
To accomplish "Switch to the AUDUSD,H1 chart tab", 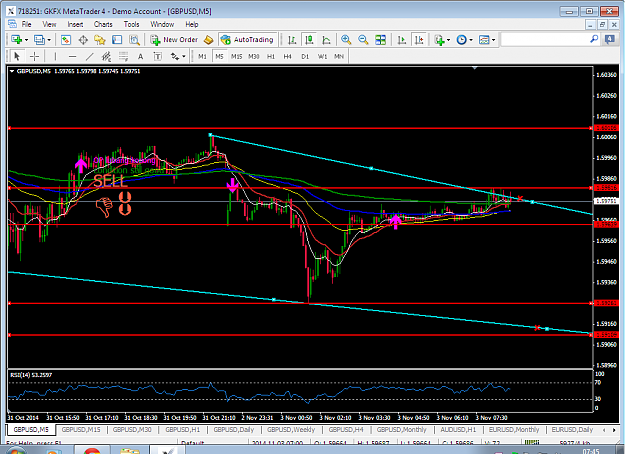I will (458, 430).
